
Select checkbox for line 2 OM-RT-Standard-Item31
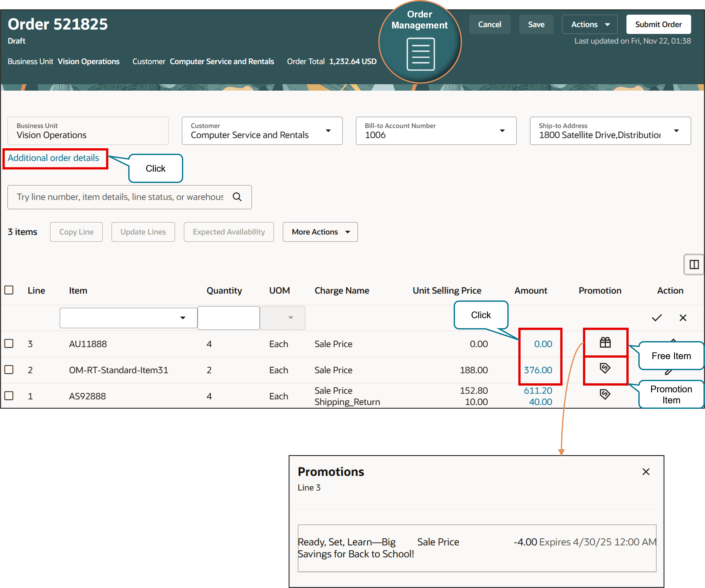[9, 370]
